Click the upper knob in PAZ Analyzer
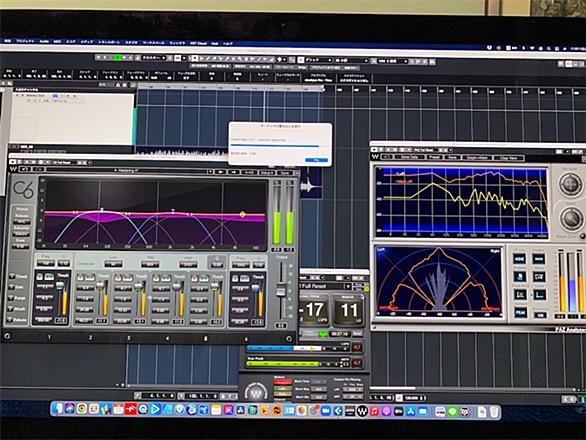This screenshot has width=586, height=440. (571, 184)
